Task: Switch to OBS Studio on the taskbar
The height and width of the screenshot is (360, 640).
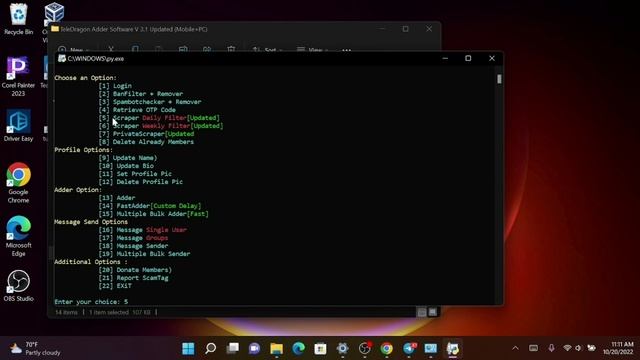Action: (364, 348)
